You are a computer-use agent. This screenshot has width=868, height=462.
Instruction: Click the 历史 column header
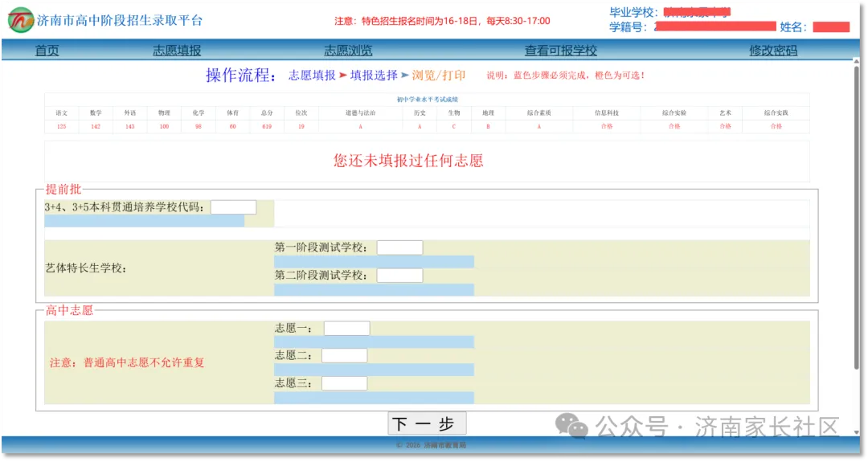click(420, 112)
